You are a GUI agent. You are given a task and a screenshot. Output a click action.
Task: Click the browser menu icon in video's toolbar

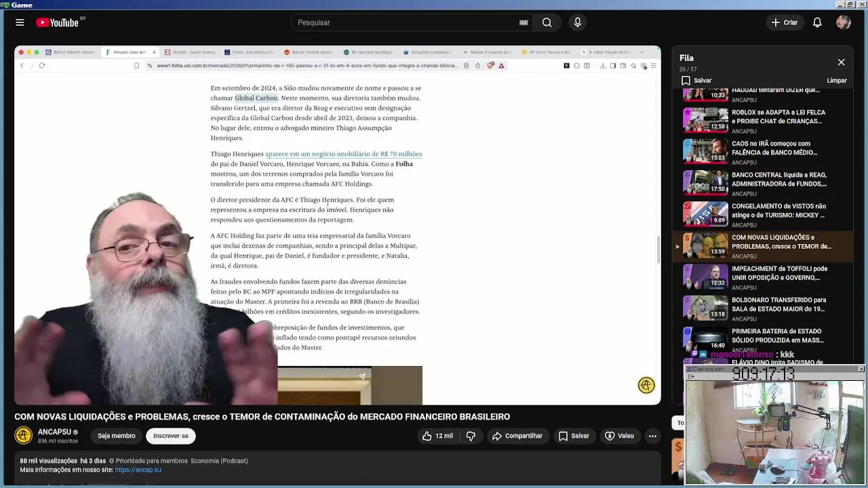click(654, 66)
